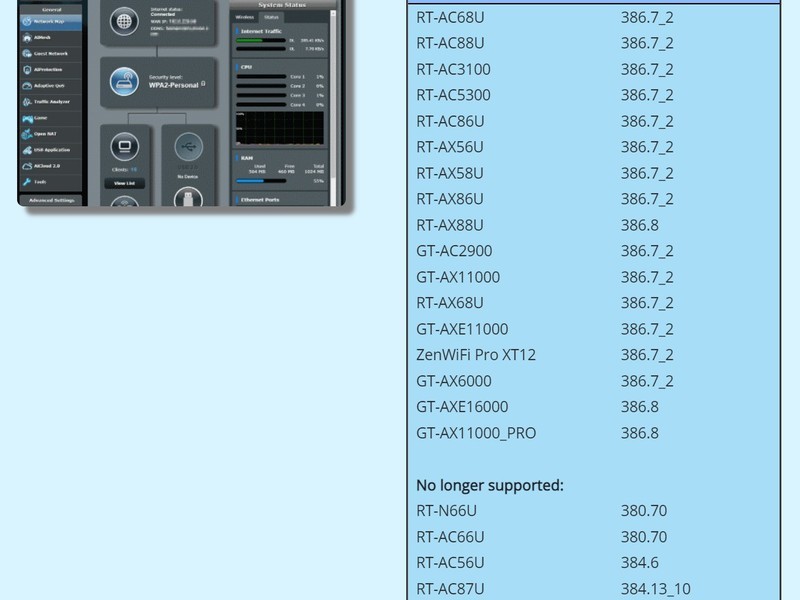Screen dimensions: 800x600
Task: Select the Guest Network sidebar icon
Action: (27, 54)
